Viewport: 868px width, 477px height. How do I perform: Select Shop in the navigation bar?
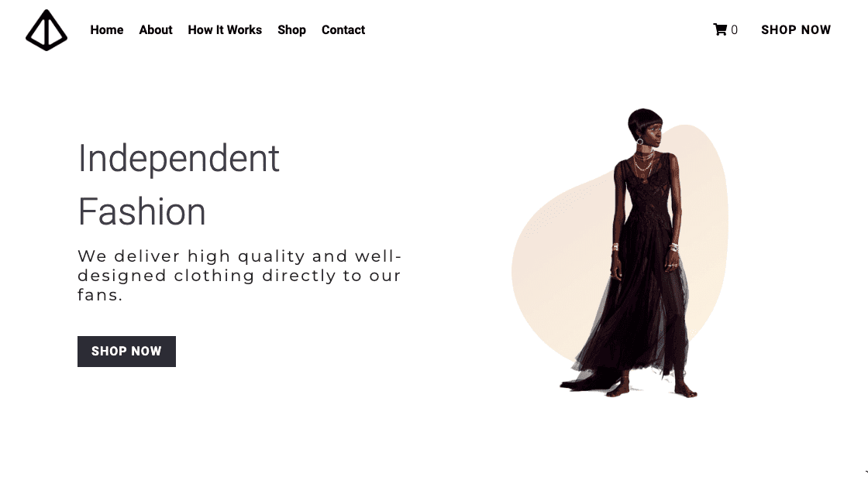(291, 30)
